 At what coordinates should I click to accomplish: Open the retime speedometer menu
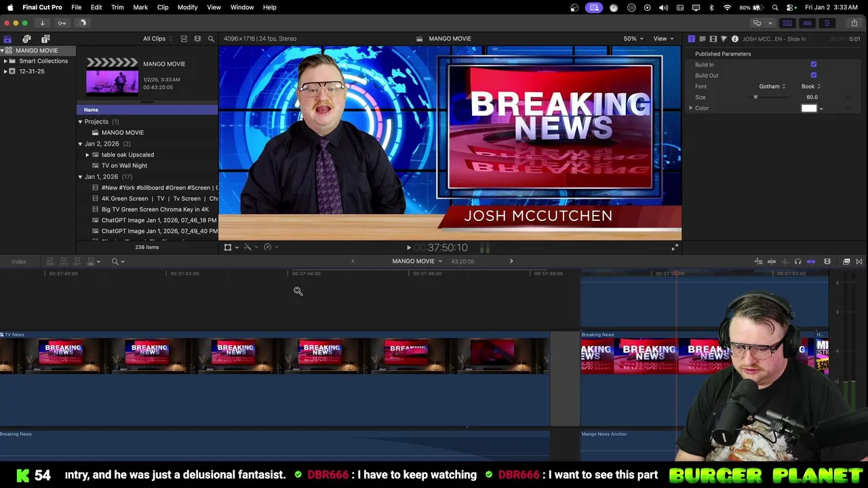[271, 247]
